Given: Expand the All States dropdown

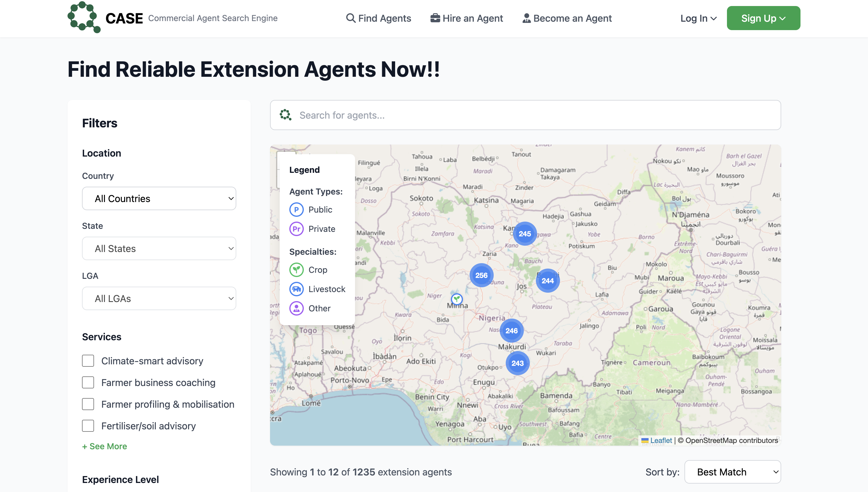Looking at the screenshot, I should coord(159,249).
